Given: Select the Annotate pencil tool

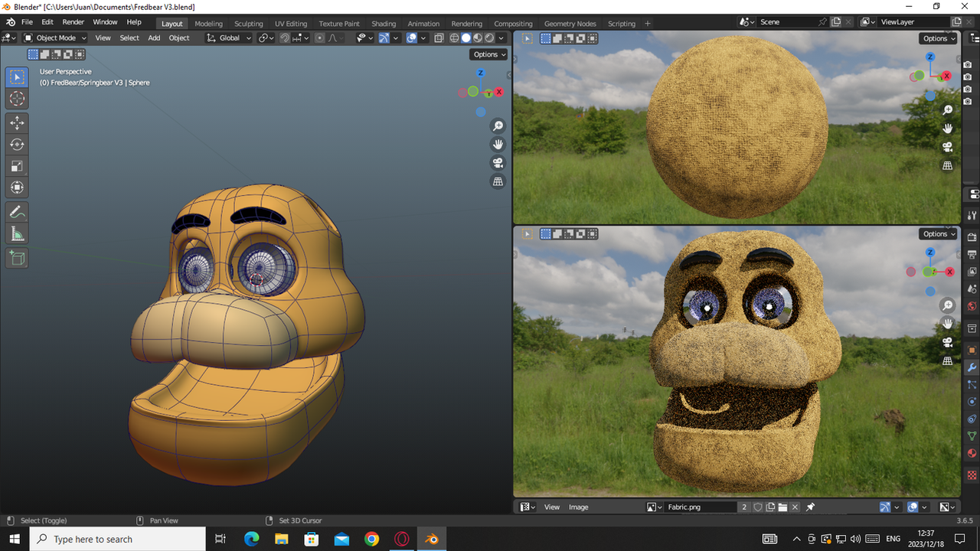Looking at the screenshot, I should point(17,212).
